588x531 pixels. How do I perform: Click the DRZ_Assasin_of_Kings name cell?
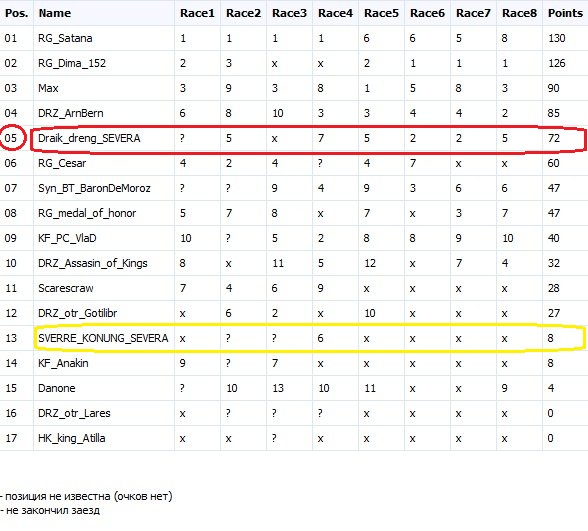93,263
